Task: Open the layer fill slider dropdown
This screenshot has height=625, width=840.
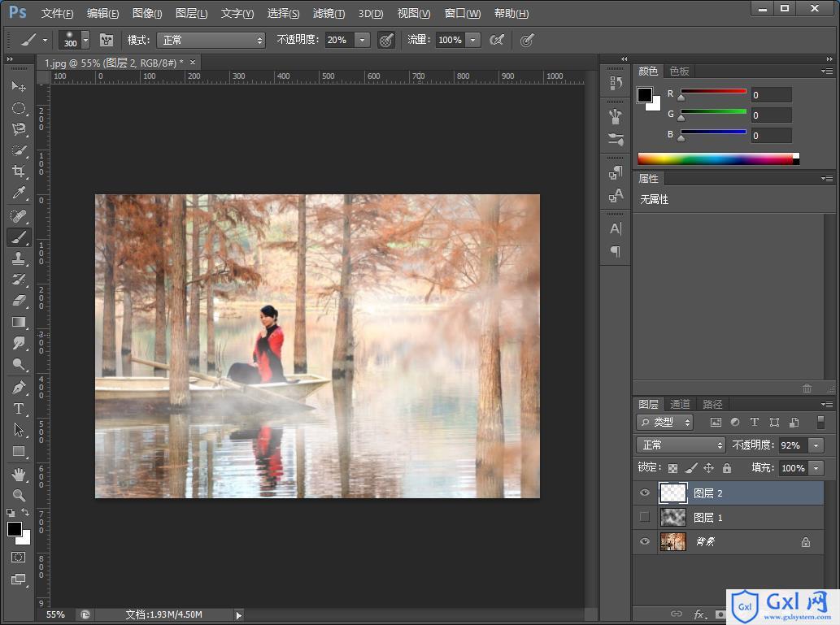Action: point(816,468)
